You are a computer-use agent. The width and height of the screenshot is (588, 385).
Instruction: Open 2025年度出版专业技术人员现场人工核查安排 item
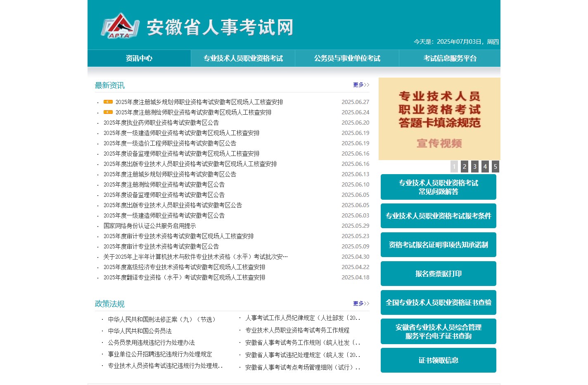pyautogui.click(x=190, y=164)
